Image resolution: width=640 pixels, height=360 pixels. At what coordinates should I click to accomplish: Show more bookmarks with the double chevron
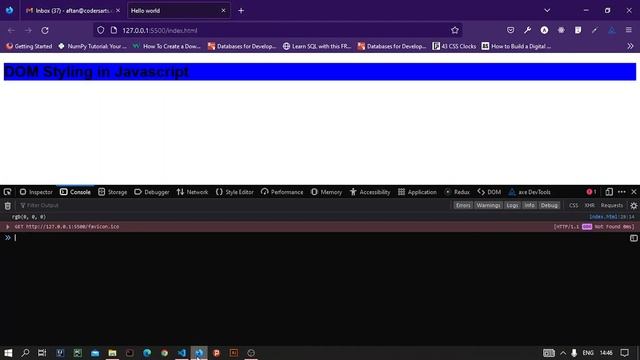pyautogui.click(x=630, y=46)
